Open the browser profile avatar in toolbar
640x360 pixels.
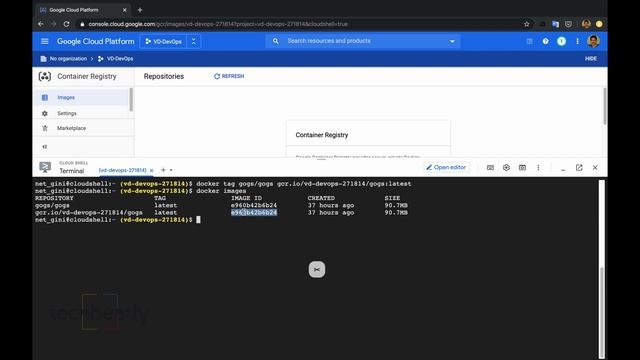pyautogui.click(x=586, y=24)
